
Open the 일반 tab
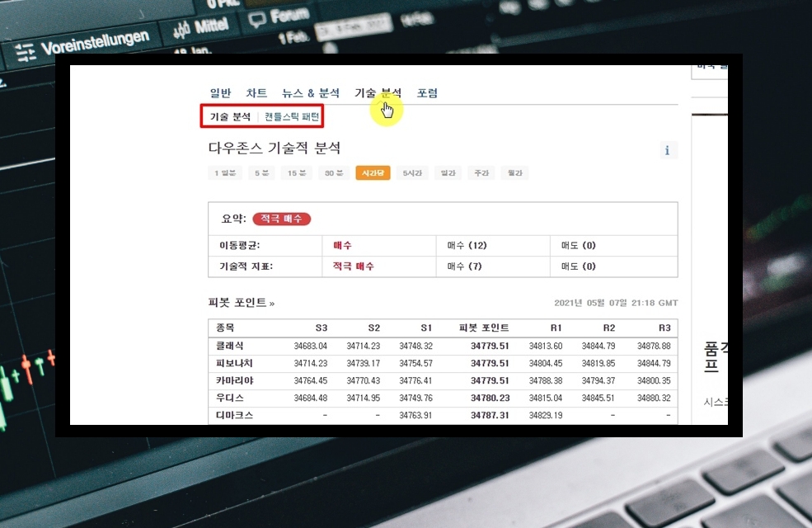[220, 93]
